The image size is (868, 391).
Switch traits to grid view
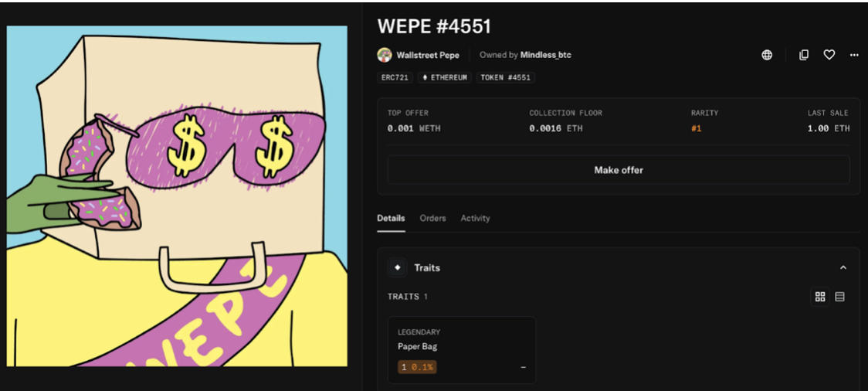(820, 297)
